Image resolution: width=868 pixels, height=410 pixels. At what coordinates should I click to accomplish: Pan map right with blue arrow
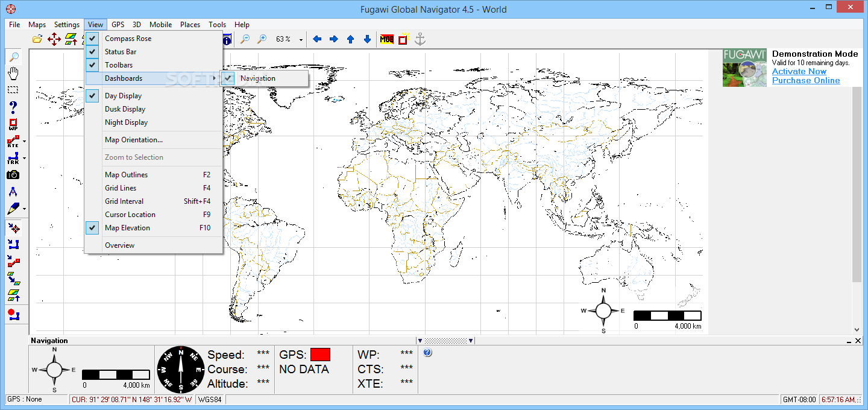coord(334,39)
